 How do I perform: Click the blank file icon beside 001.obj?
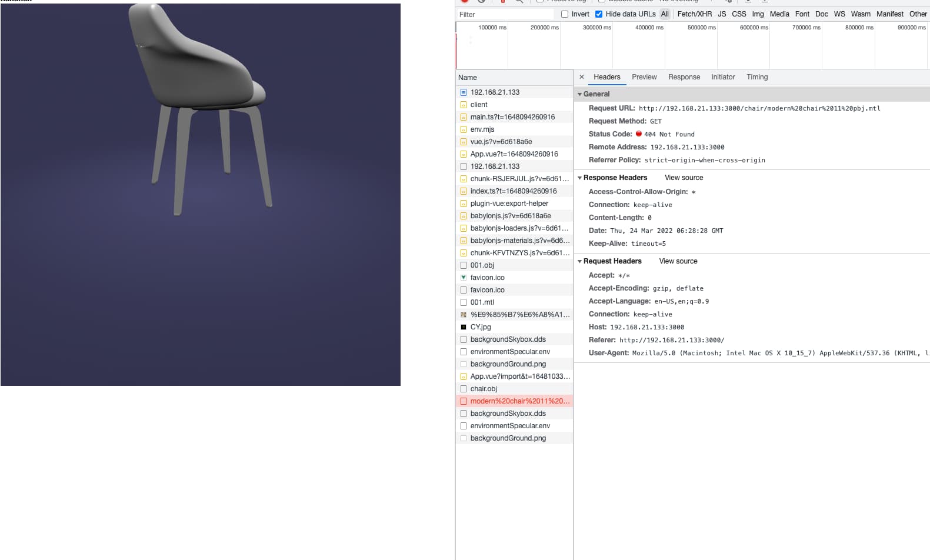tap(464, 265)
